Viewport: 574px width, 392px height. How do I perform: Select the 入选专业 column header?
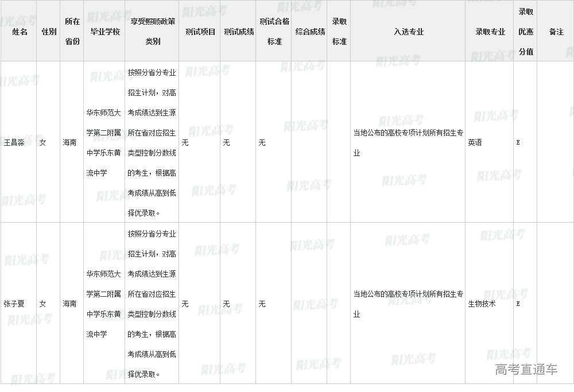pyautogui.click(x=409, y=32)
